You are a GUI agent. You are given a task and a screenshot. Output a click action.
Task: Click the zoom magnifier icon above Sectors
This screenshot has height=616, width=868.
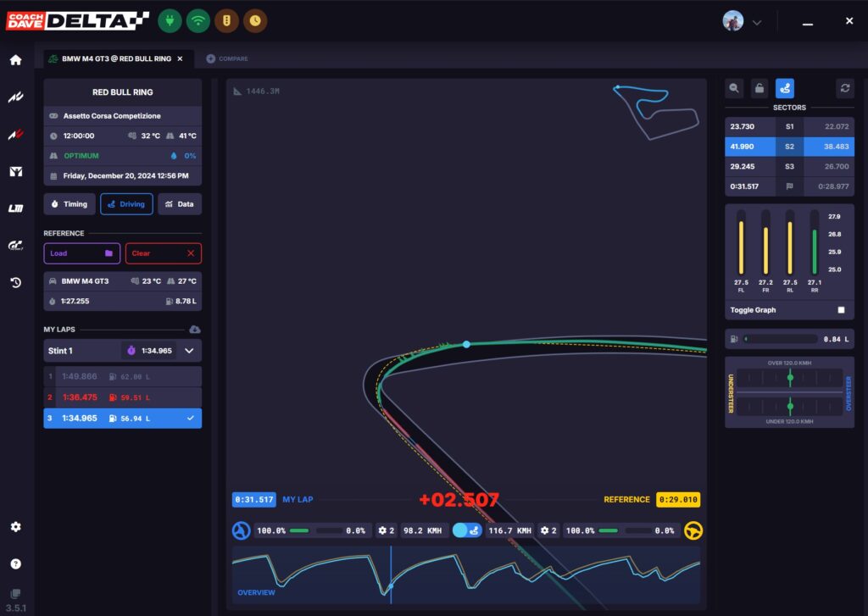[734, 87]
